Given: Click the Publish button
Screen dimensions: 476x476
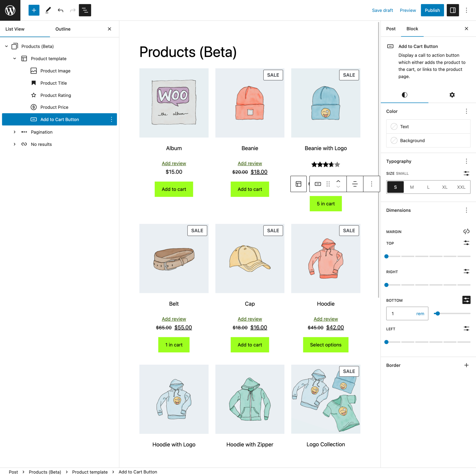Looking at the screenshot, I should [432, 10].
